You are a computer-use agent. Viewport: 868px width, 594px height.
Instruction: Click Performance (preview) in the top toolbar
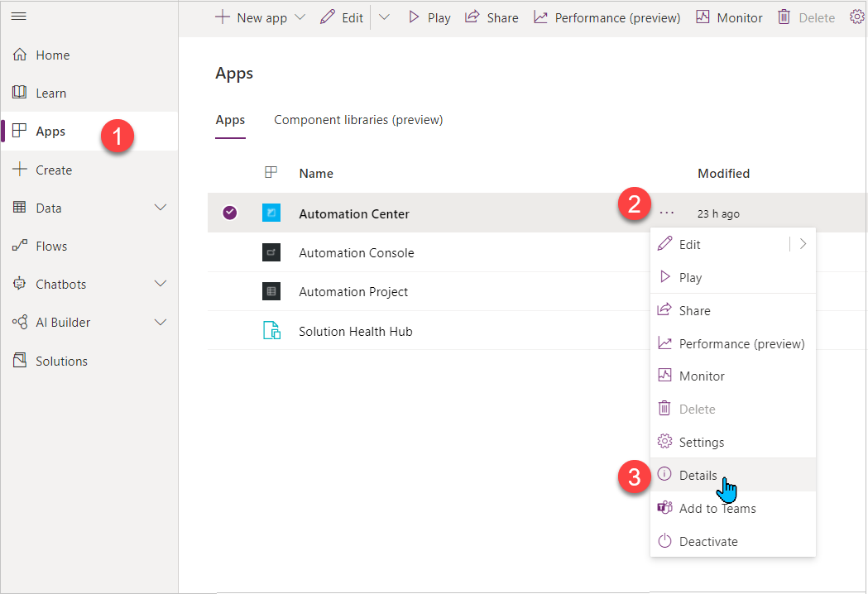607,17
